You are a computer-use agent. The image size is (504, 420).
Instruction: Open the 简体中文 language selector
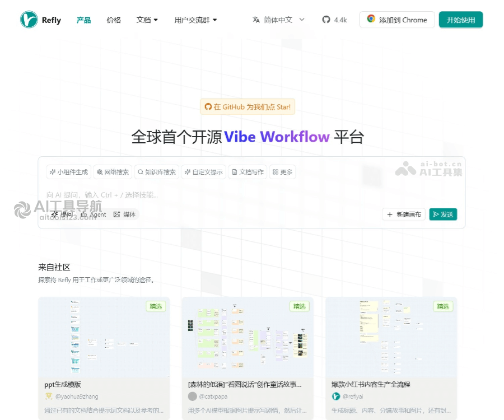tap(278, 20)
